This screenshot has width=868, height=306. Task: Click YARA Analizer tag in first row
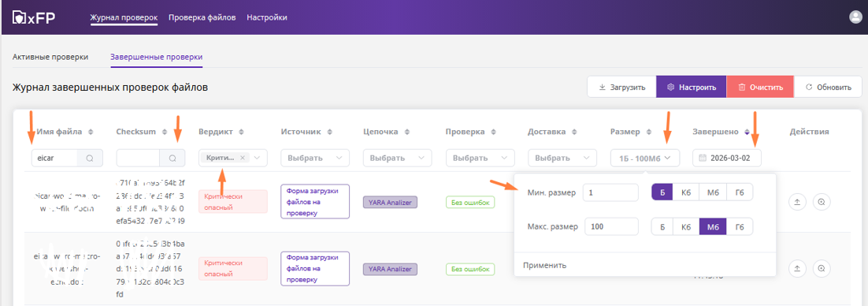pyautogui.click(x=390, y=203)
